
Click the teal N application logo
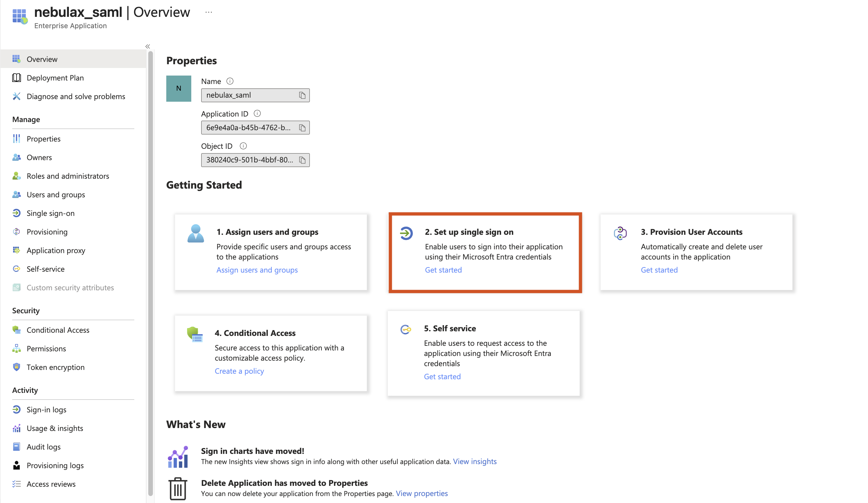(x=178, y=88)
